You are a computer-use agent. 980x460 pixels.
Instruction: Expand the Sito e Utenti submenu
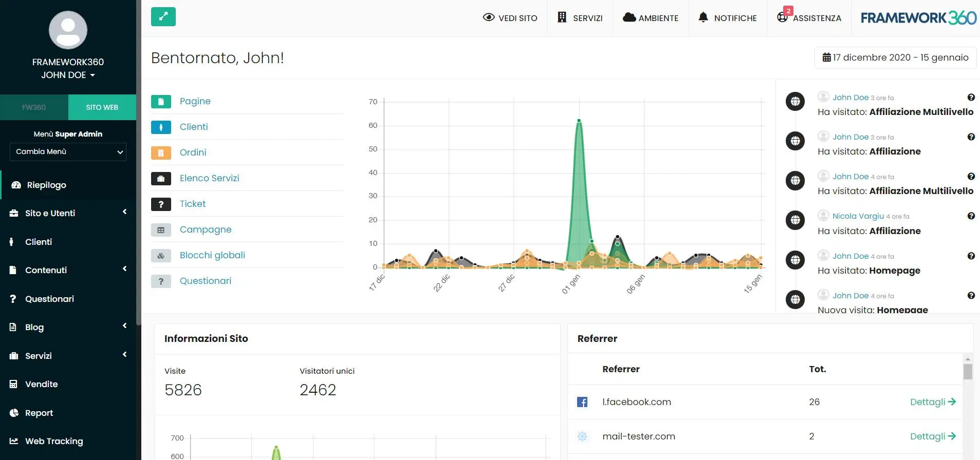68,213
